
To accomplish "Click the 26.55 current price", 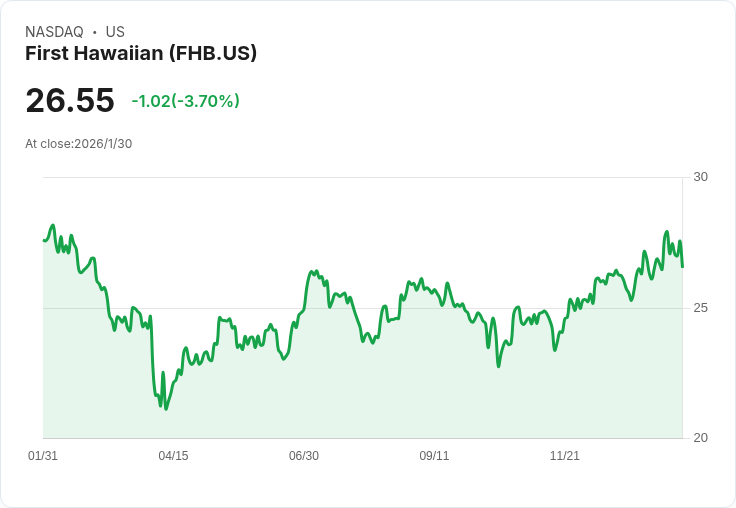I will click(70, 101).
